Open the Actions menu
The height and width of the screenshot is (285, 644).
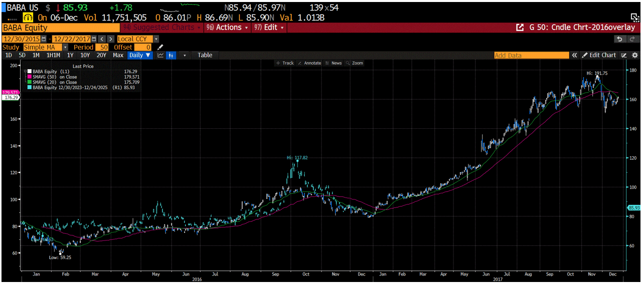tap(228, 28)
